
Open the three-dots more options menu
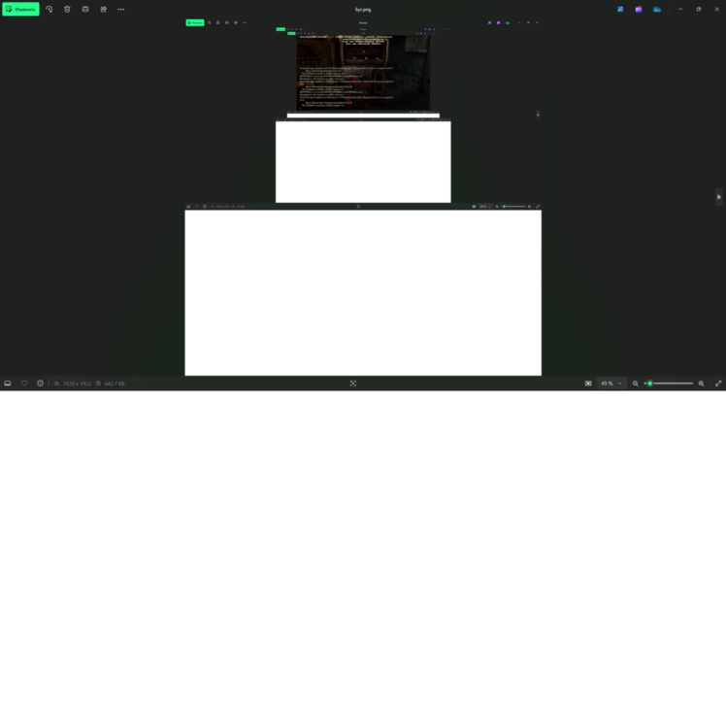(x=121, y=10)
